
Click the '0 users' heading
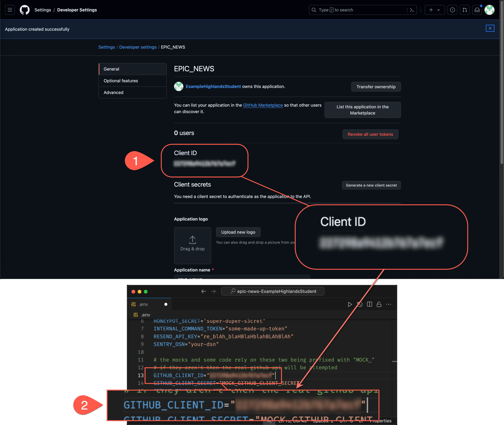click(184, 133)
